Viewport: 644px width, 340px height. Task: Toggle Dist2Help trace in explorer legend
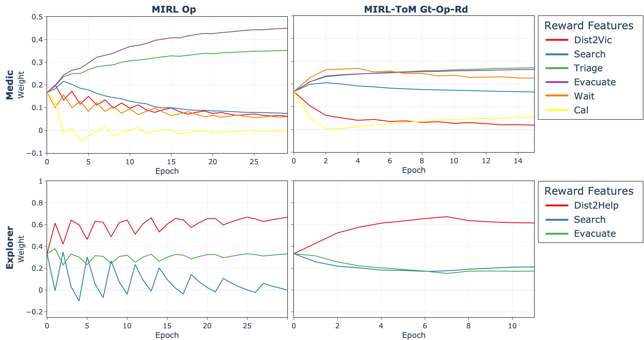[x=596, y=205]
